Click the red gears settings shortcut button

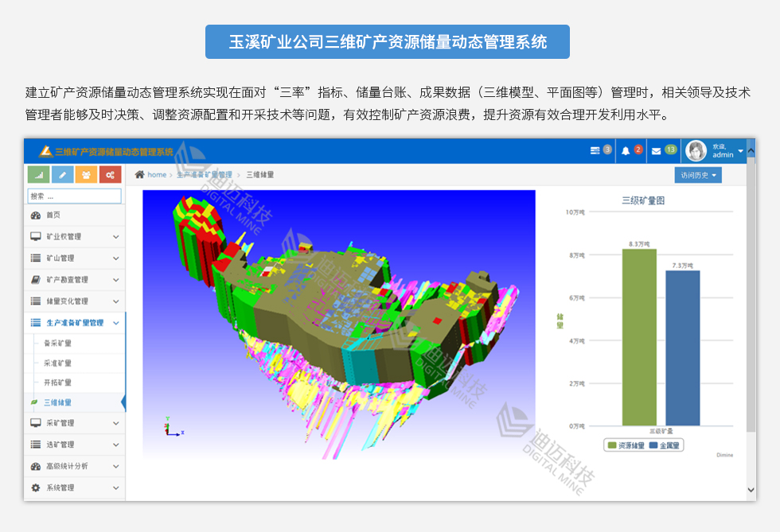[111, 175]
